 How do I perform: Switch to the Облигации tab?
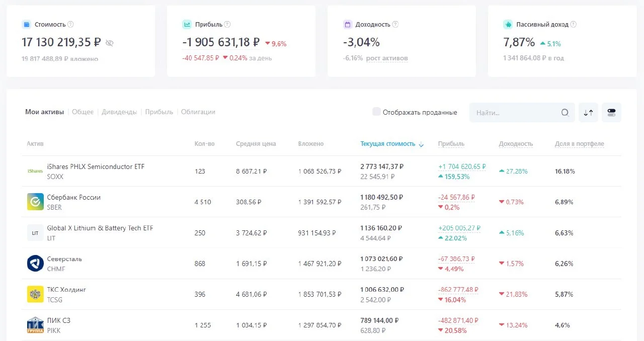pos(198,112)
